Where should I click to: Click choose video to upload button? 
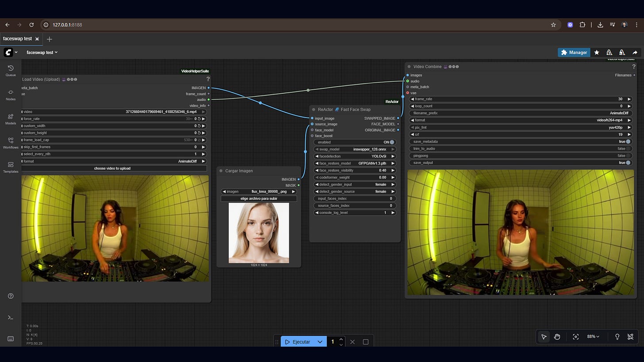click(x=112, y=168)
